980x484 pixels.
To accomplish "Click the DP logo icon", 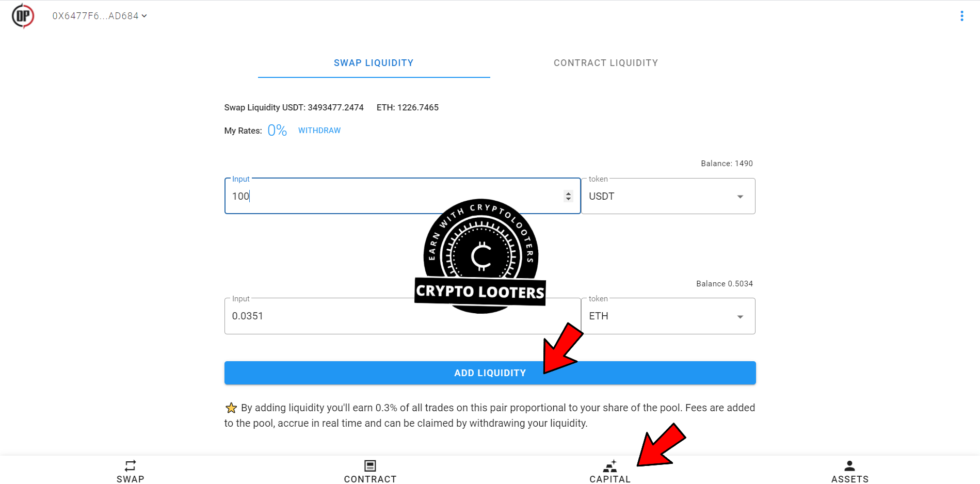I will coord(23,16).
